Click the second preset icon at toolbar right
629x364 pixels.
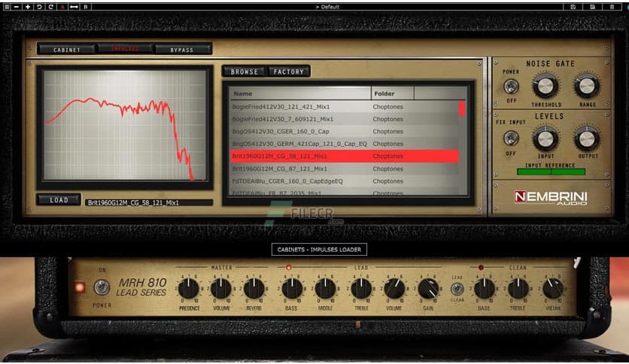coord(592,7)
